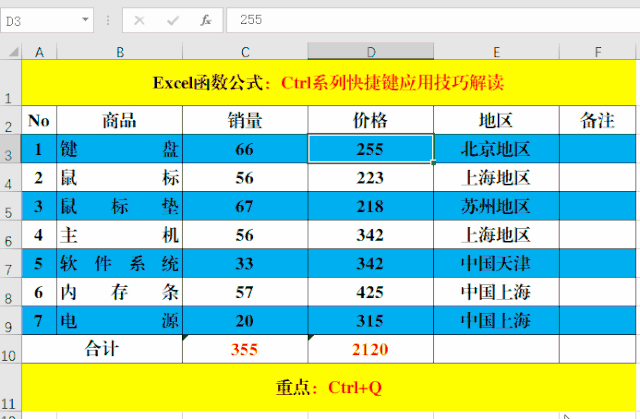
Task: Select the sales cell 20
Action: [x=245, y=320]
